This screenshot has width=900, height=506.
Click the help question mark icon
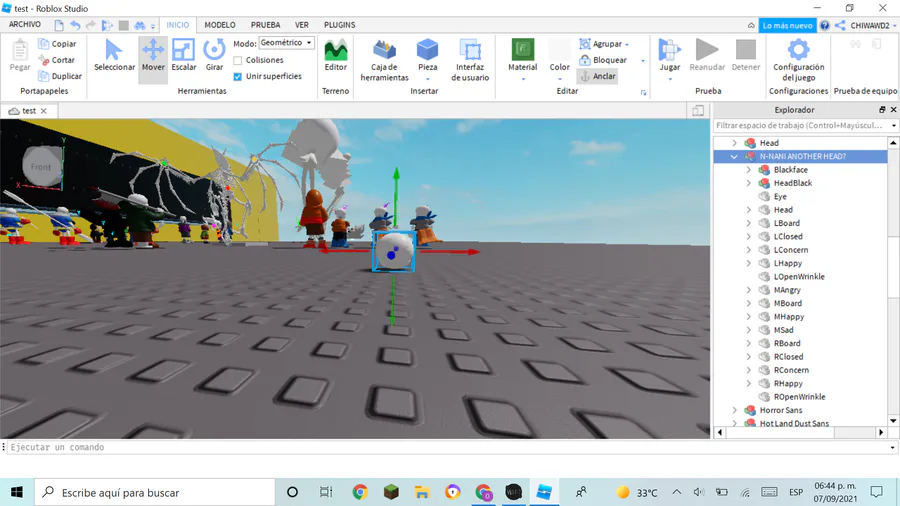825,25
